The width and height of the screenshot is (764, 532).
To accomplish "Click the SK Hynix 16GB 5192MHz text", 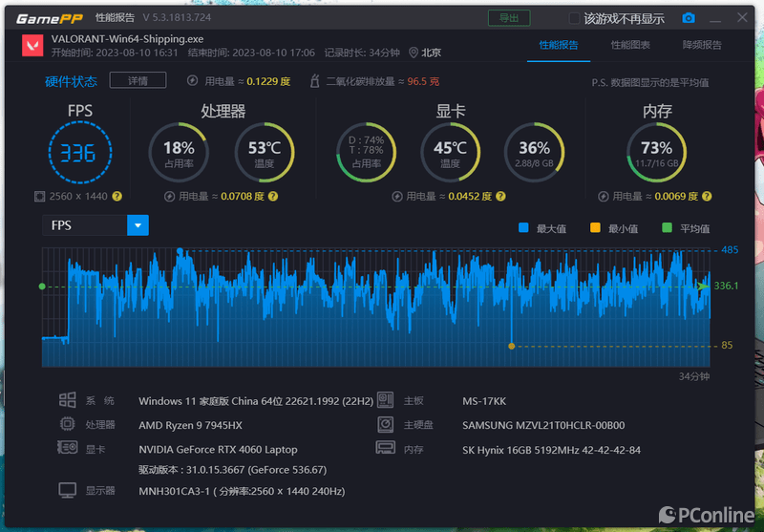I will click(x=551, y=450).
